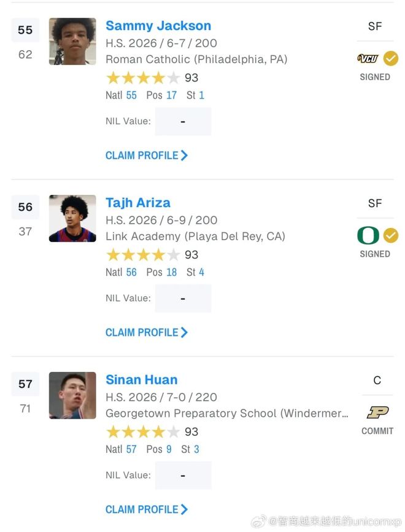This screenshot has height=532, width=405.
Task: Click Tajh Ariza's signed checkmark badge
Action: pos(391,235)
